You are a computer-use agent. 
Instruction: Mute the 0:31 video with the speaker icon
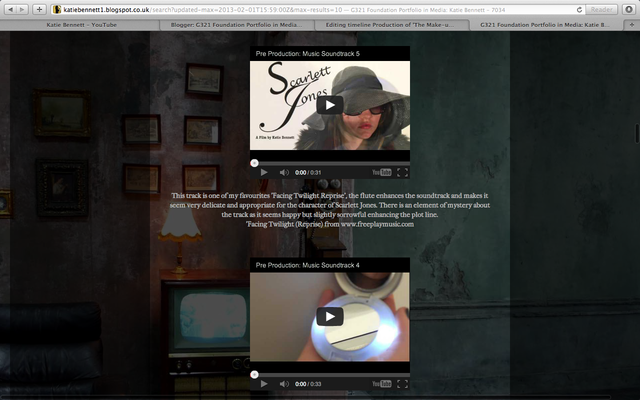(x=284, y=173)
